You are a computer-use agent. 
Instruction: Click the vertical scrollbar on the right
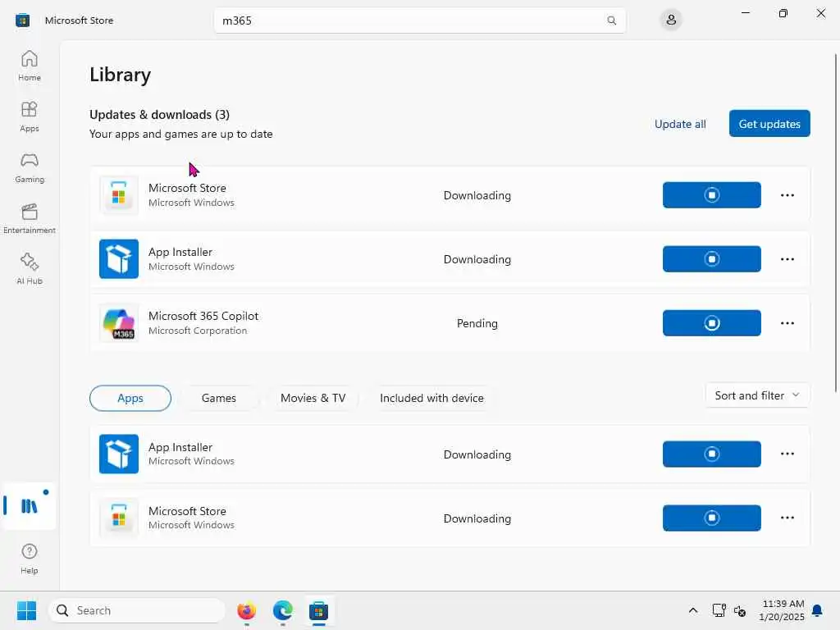point(836,222)
